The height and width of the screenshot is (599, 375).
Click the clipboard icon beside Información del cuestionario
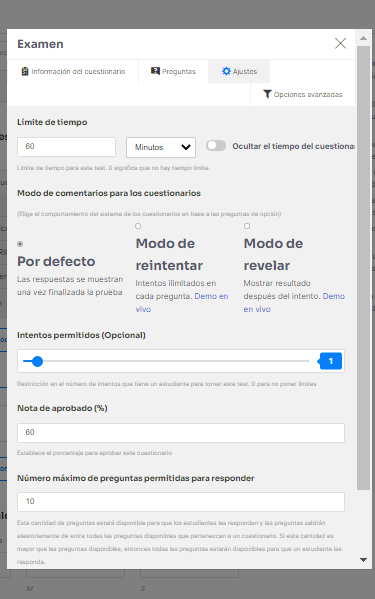point(25,71)
